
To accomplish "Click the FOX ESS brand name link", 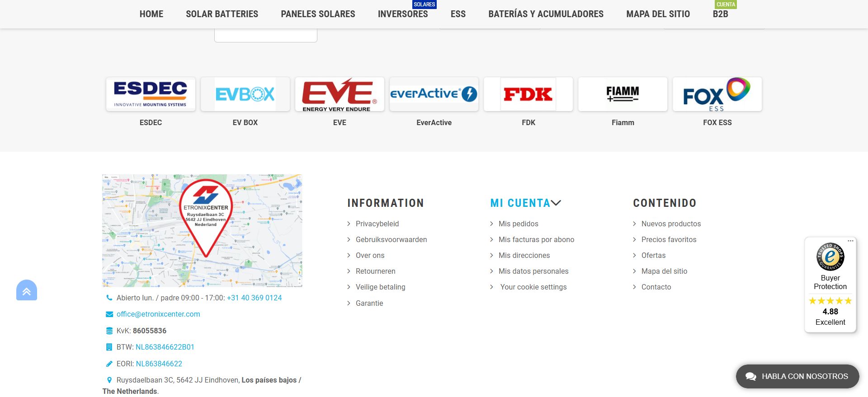I will point(717,123).
